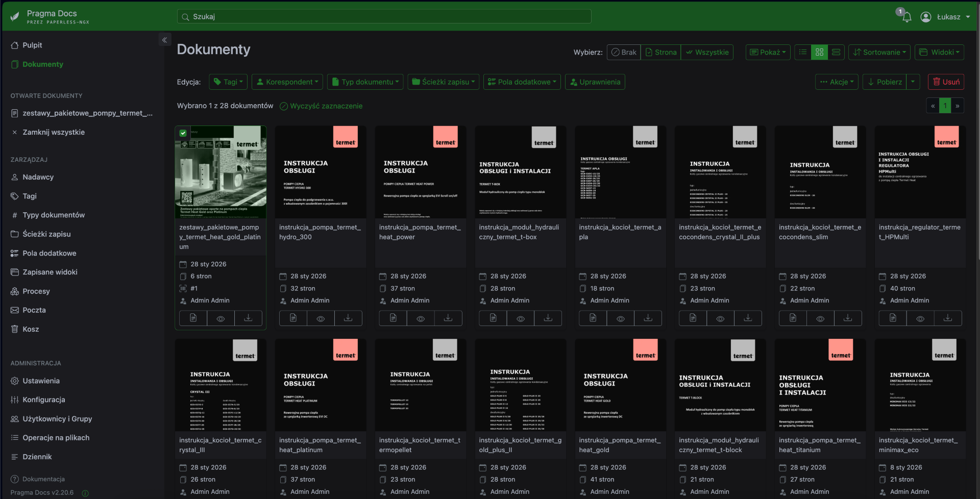The width and height of the screenshot is (980, 499).
Task: Click the version info icon next to v2.20.6
Action: tap(85, 493)
